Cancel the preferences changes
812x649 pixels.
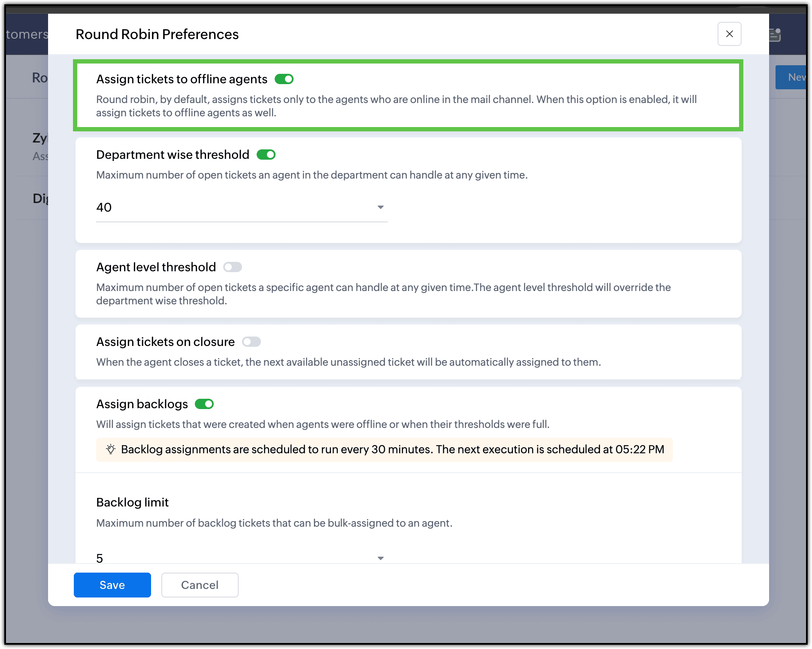[200, 585]
